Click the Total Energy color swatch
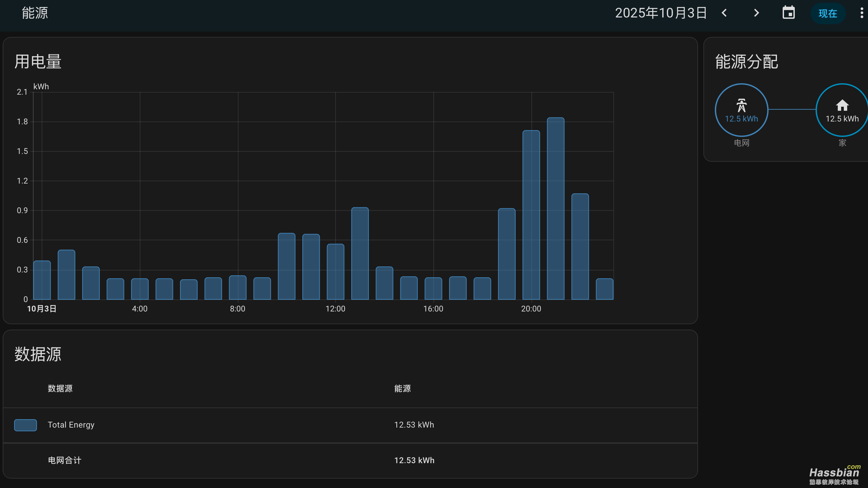Viewport: 868px width, 488px height. tap(25, 425)
